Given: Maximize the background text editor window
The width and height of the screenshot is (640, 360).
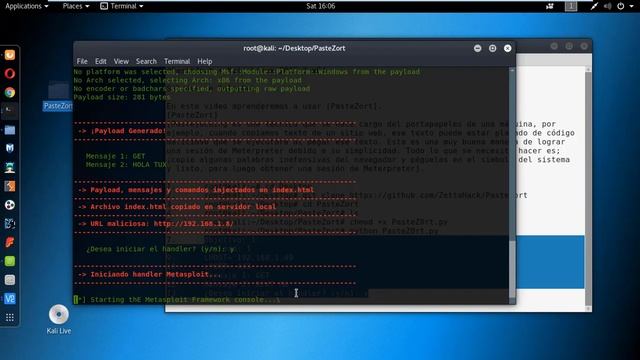Looking at the screenshot, I should click(569, 46).
